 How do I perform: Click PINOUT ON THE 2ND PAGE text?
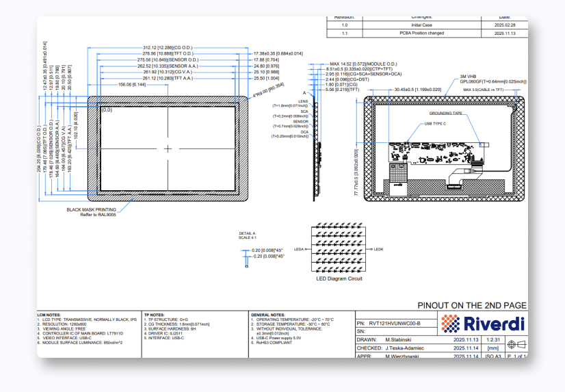point(471,306)
